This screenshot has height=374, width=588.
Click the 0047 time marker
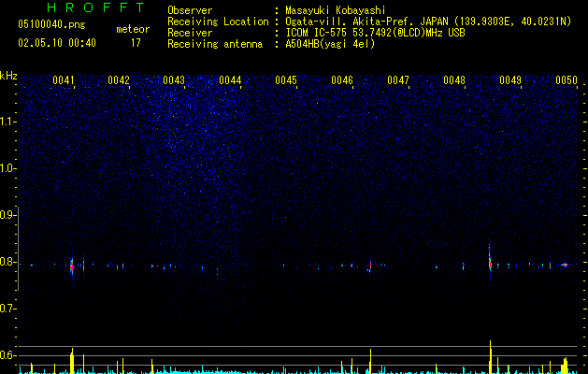[x=398, y=80]
